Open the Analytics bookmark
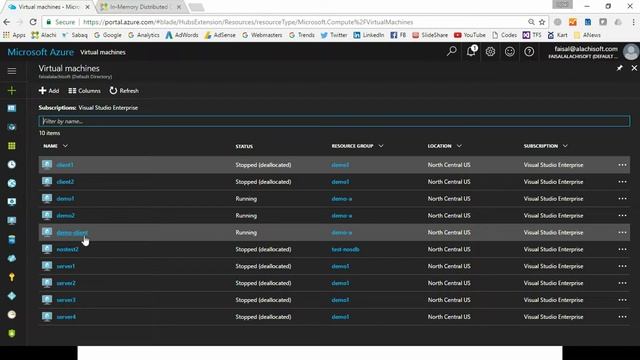The width and height of the screenshot is (640, 360). coord(144,35)
